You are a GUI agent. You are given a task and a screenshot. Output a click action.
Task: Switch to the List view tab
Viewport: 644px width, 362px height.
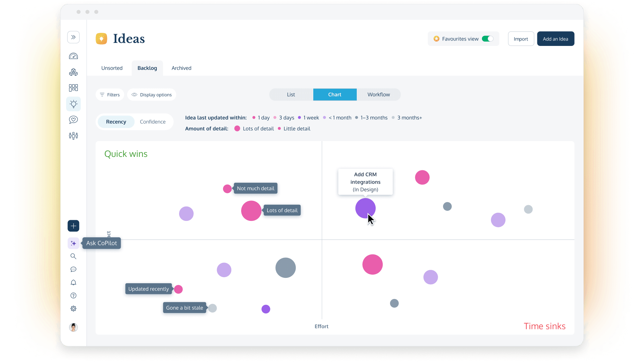point(290,94)
